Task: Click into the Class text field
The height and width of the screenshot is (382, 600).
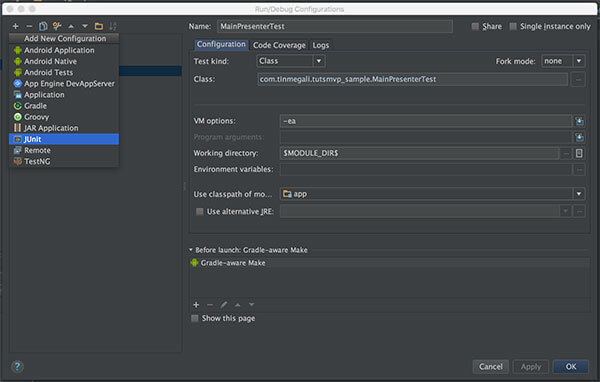Action: click(x=412, y=79)
